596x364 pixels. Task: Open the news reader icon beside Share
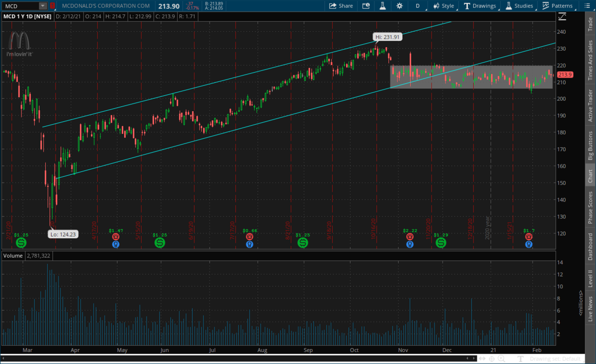pyautogui.click(x=366, y=6)
